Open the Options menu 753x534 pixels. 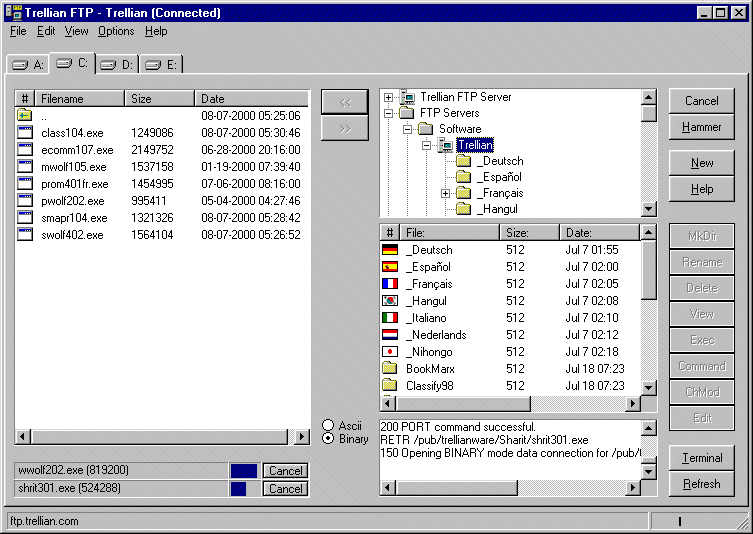(x=116, y=31)
